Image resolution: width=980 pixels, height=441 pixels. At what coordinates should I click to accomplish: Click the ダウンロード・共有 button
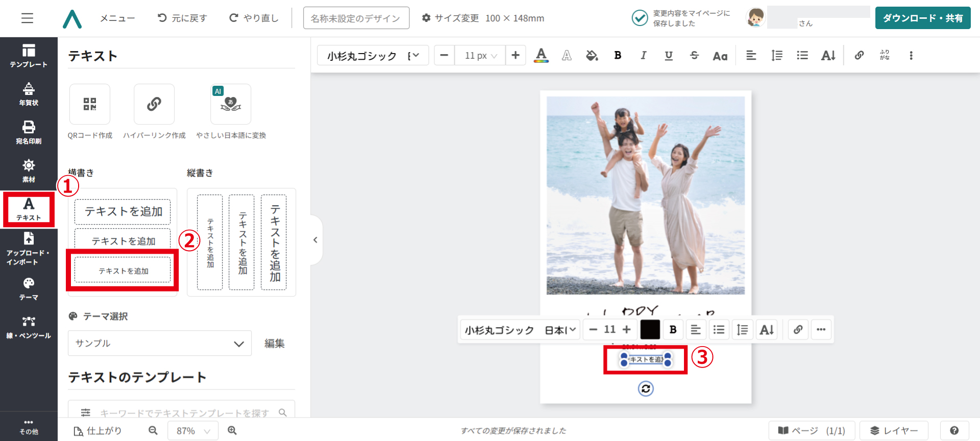[922, 18]
